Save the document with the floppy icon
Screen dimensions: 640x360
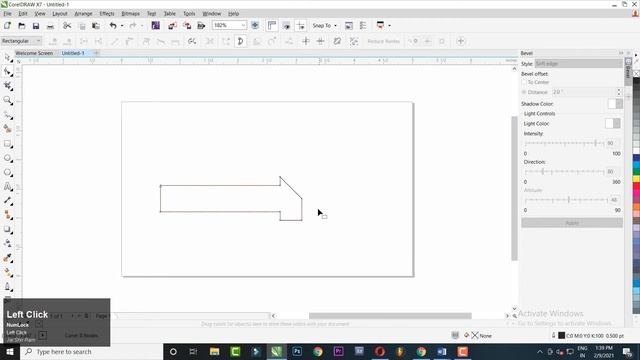click(x=36, y=26)
